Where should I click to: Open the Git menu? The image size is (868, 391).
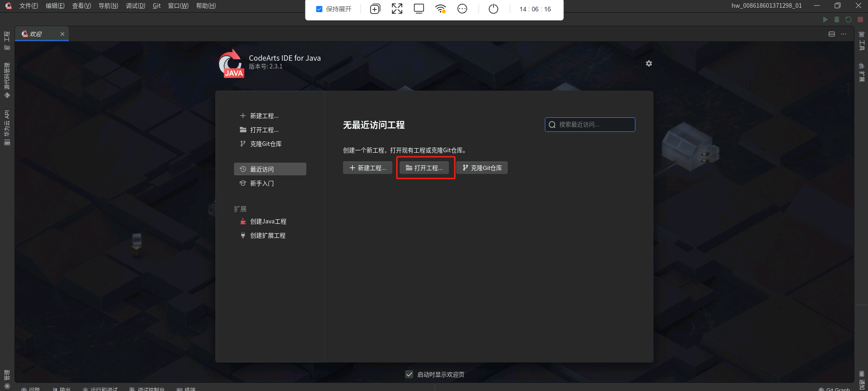[157, 6]
